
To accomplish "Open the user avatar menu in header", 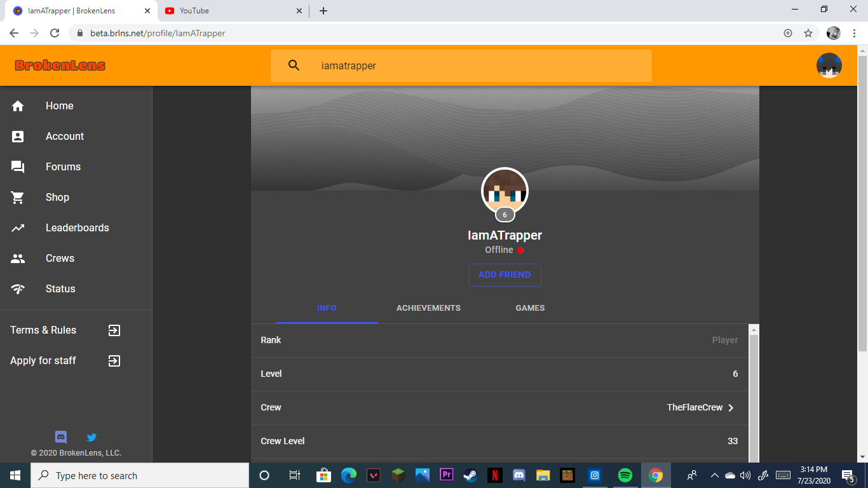I will (829, 65).
